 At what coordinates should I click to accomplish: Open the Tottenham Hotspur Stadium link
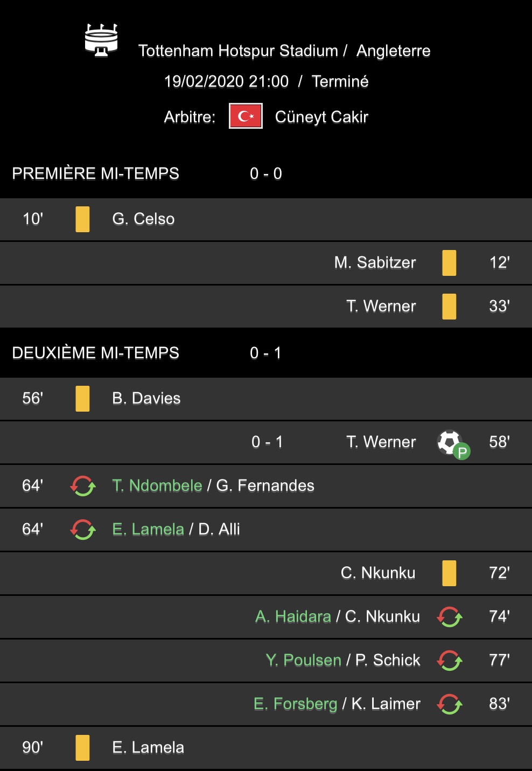tap(238, 51)
